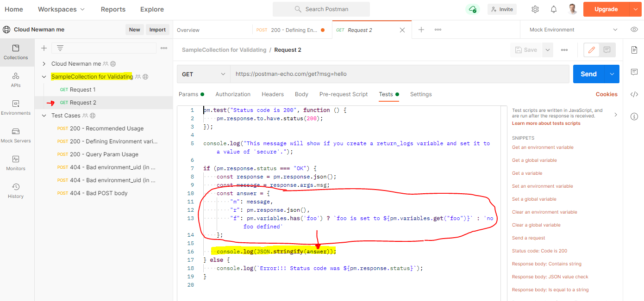644x301 pixels.
Task: Open the settings gear icon
Action: [x=535, y=9]
